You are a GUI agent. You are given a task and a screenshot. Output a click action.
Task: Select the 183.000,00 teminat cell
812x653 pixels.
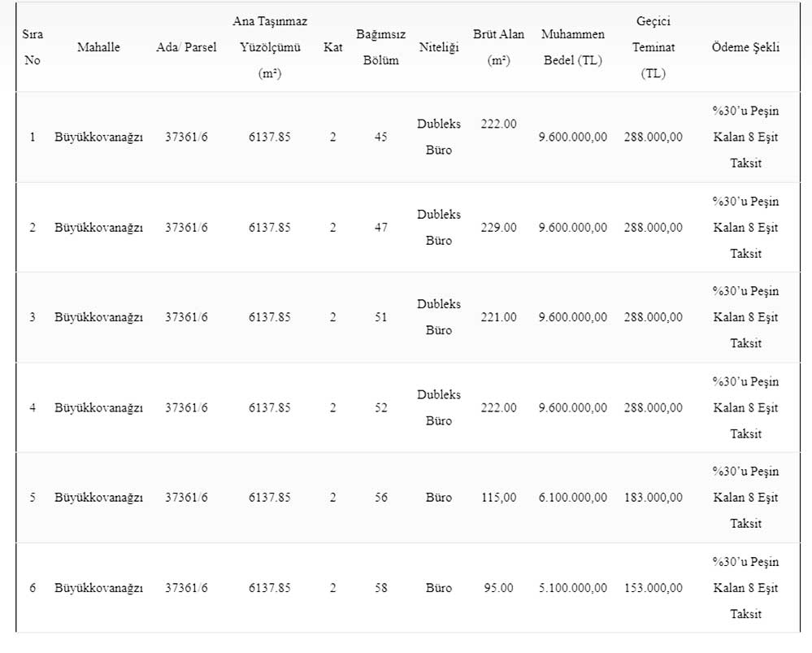point(653,498)
